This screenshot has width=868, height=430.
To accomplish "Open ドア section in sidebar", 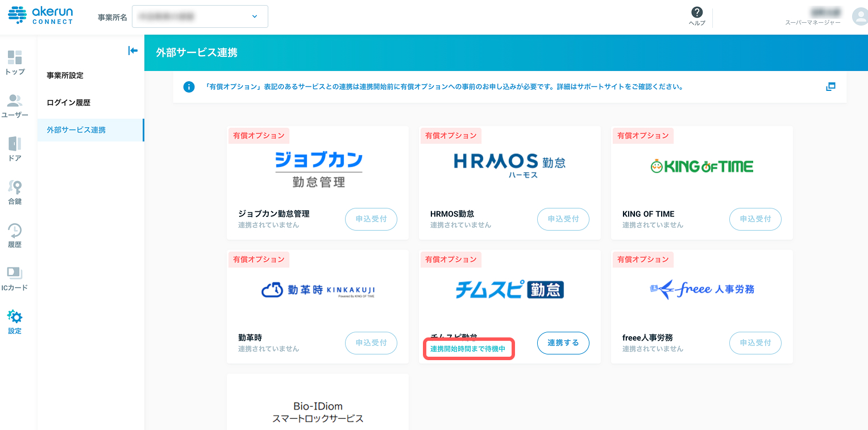I will tap(15, 149).
